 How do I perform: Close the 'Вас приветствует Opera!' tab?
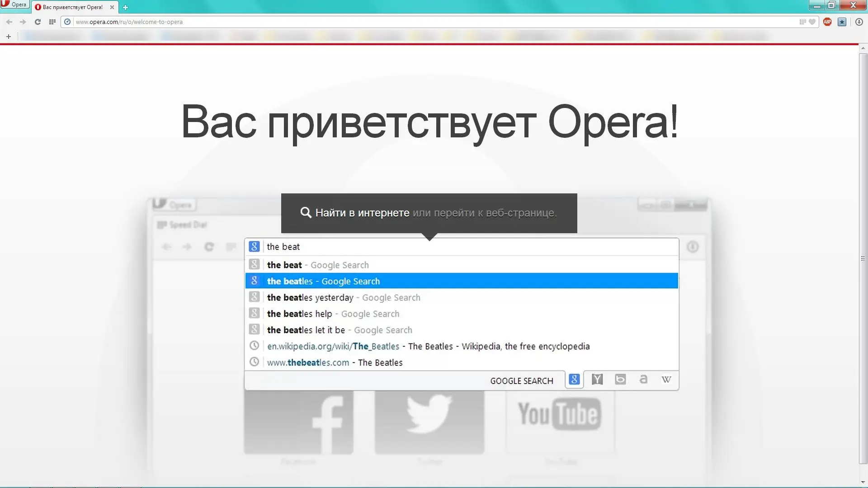coord(112,7)
